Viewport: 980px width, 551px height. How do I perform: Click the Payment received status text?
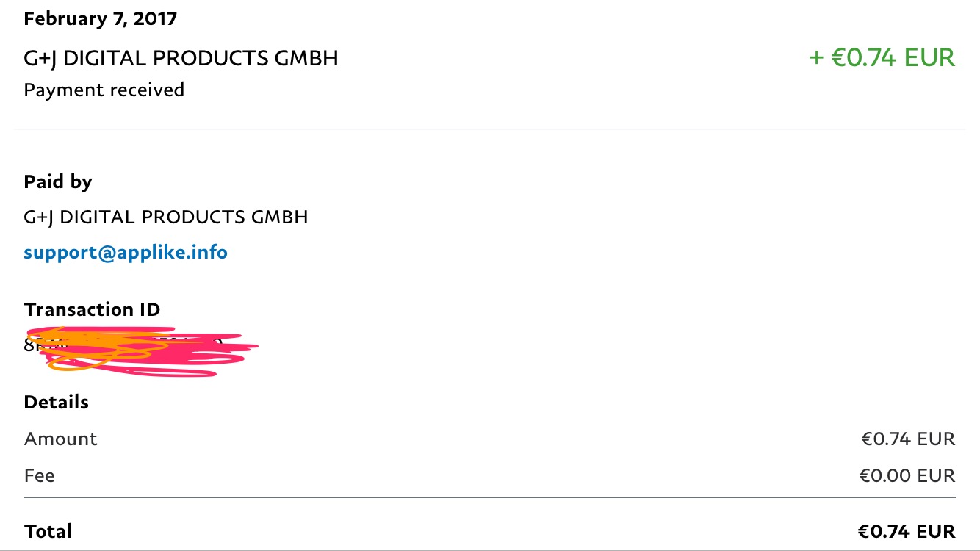[x=104, y=90]
